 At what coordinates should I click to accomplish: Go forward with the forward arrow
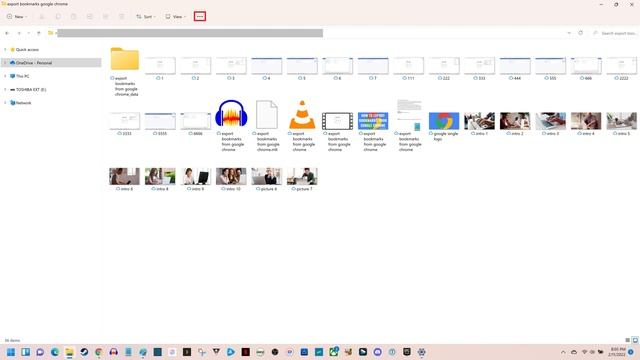[19, 33]
